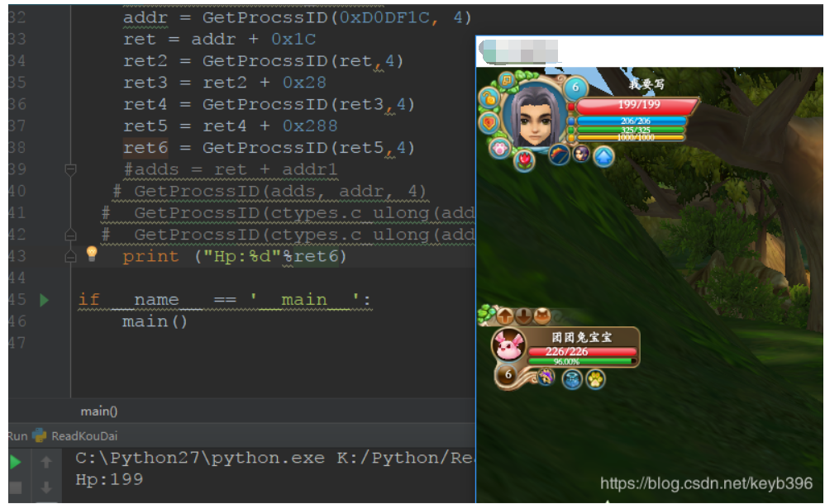
Task: Click the pink rabbit pet portrait
Action: [508, 345]
